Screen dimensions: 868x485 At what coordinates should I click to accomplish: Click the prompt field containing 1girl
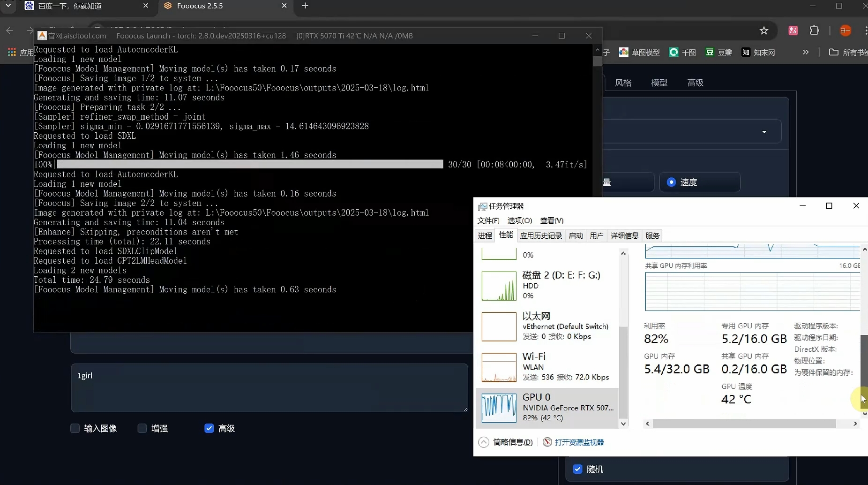(269, 388)
